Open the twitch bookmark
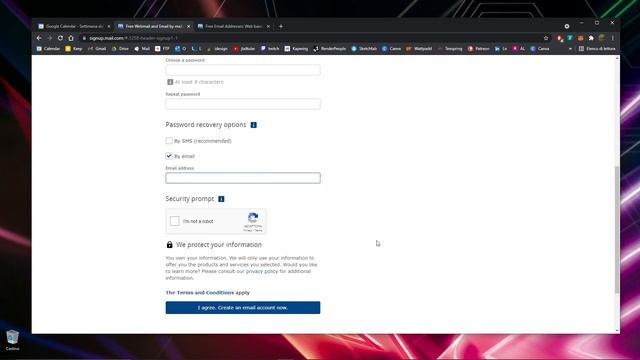 point(270,49)
